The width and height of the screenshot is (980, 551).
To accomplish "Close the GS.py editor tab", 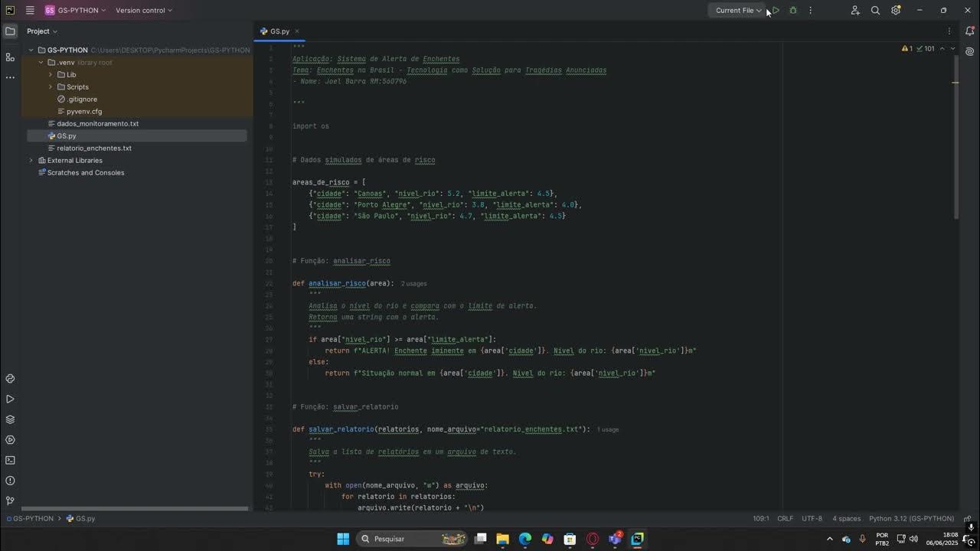I will click(x=297, y=31).
